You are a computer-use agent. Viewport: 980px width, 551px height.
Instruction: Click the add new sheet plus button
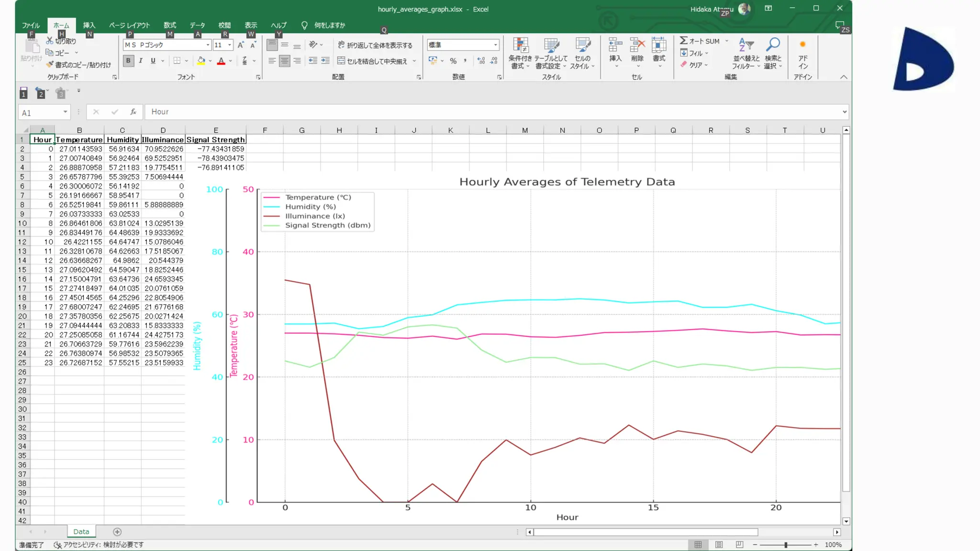117,532
